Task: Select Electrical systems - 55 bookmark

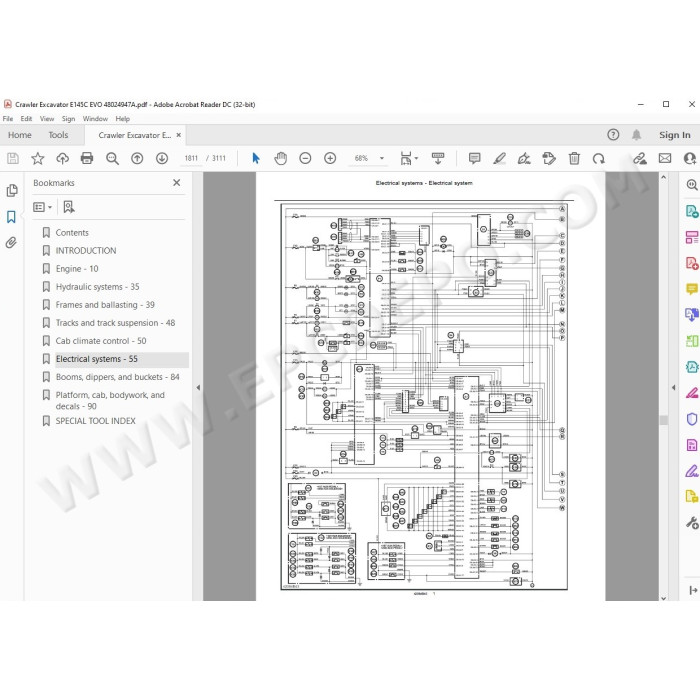Action: pos(96,359)
